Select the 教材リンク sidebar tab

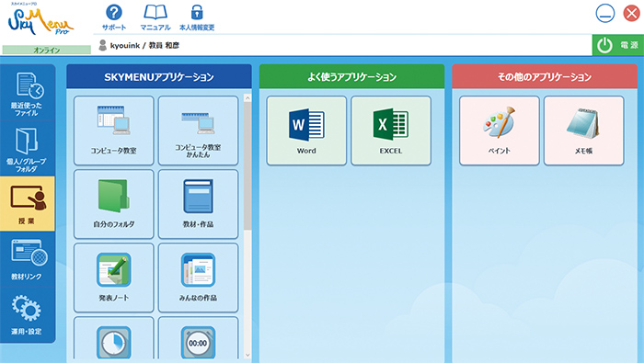click(x=27, y=259)
